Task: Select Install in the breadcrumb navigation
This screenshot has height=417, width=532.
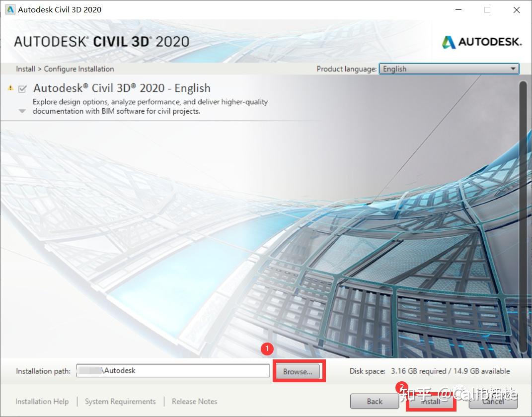Action: click(x=25, y=69)
